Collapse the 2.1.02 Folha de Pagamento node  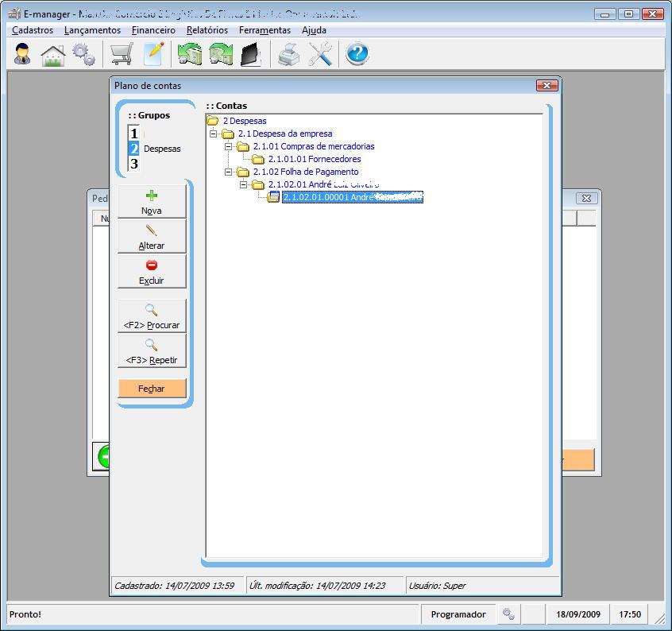point(229,172)
